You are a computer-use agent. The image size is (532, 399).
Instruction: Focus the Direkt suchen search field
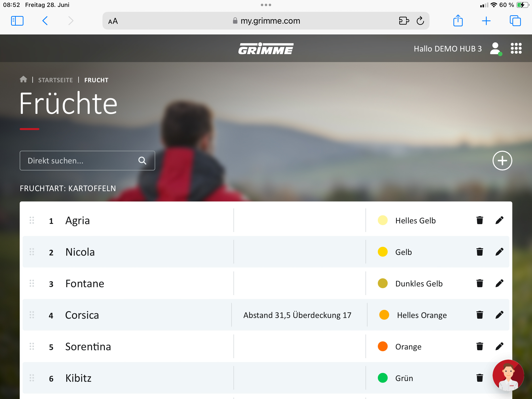87,161
